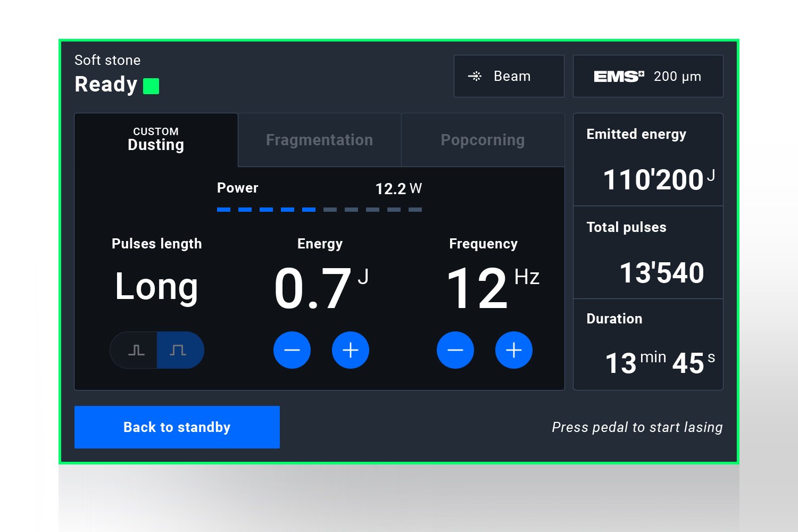Switch to the Fragmentation tab
Viewport: 798px width, 532px height.
pyautogui.click(x=320, y=140)
